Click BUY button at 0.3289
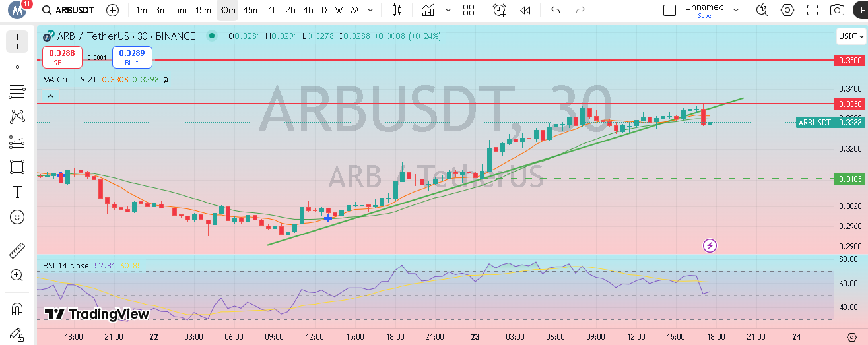This screenshot has height=345, width=868. (132, 57)
